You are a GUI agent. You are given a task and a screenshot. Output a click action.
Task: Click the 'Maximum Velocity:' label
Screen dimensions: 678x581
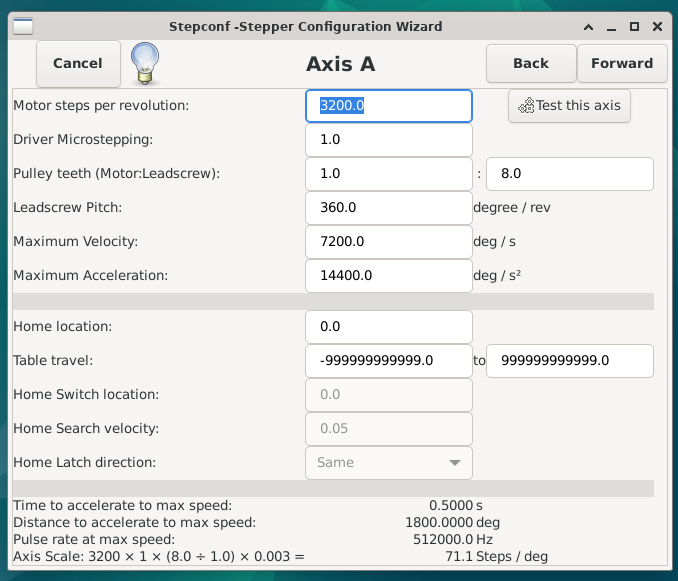(x=76, y=241)
